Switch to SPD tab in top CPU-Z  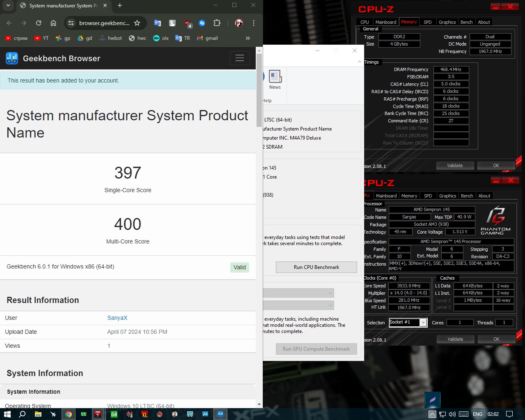[x=427, y=22]
